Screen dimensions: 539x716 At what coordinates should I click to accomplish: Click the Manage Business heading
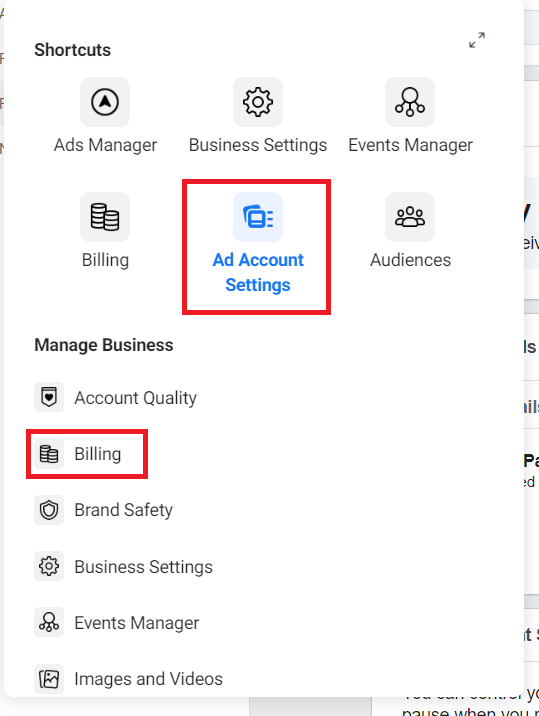[104, 345]
